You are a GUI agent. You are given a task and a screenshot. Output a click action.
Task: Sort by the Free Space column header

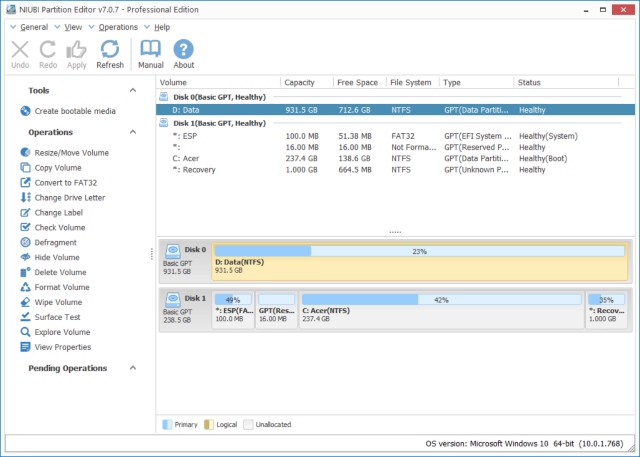pyautogui.click(x=360, y=82)
